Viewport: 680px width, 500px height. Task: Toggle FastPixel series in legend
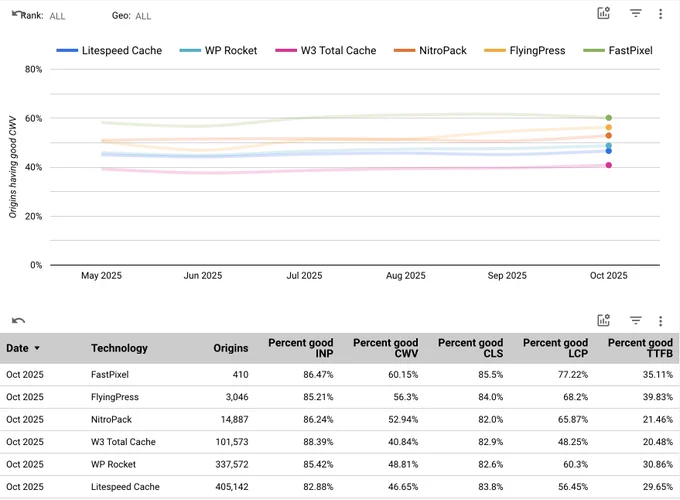pyautogui.click(x=618, y=50)
